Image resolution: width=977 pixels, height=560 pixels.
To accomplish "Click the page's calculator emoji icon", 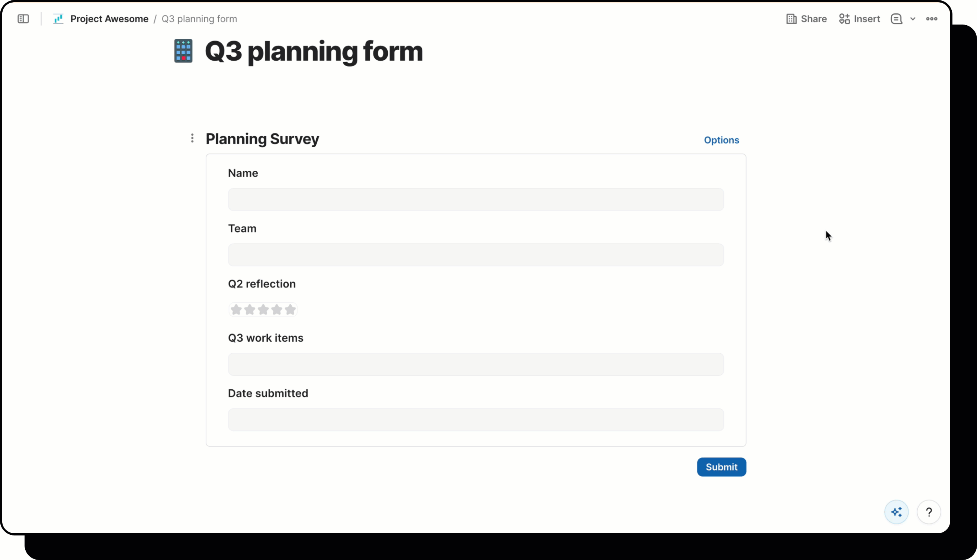I will 183,51.
